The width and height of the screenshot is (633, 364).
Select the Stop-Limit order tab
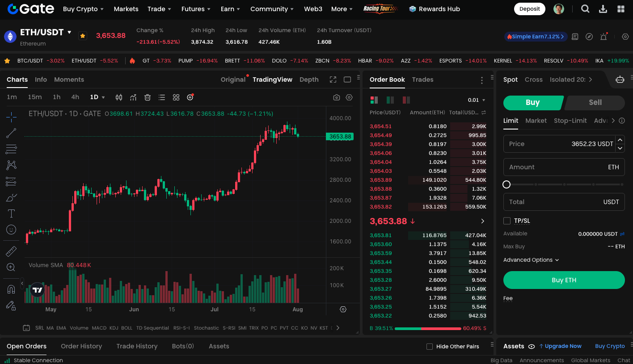pos(570,121)
